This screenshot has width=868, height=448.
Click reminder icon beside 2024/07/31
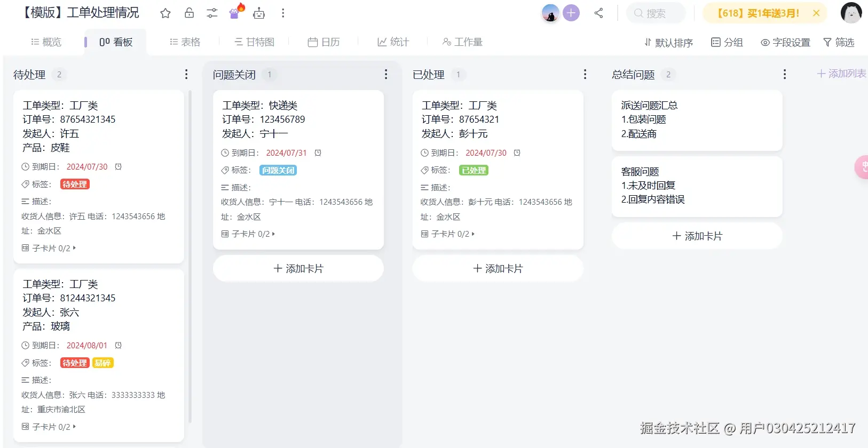coord(318,153)
